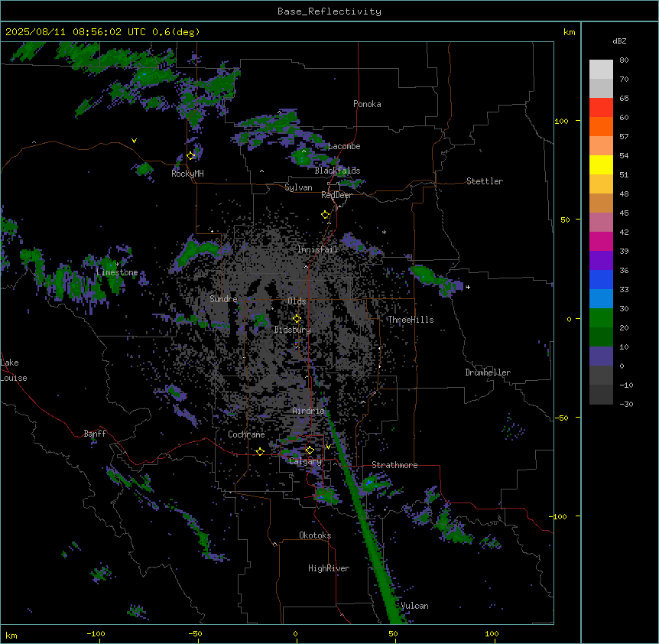This screenshot has width=659, height=644.
Task: Click the Blackfalds city label
Action: pyautogui.click(x=337, y=171)
